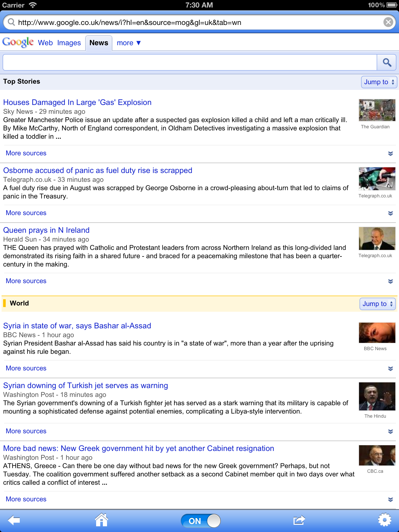Viewport: 399px width, 532px height.
Task: Click 'Herald Sun - 34 minutes ago' byline
Action: click(x=46, y=239)
